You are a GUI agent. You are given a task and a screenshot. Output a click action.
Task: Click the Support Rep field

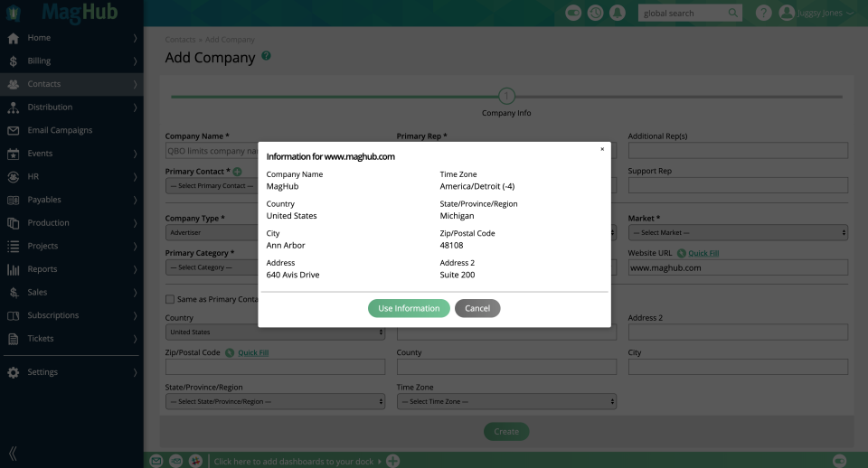coord(738,185)
